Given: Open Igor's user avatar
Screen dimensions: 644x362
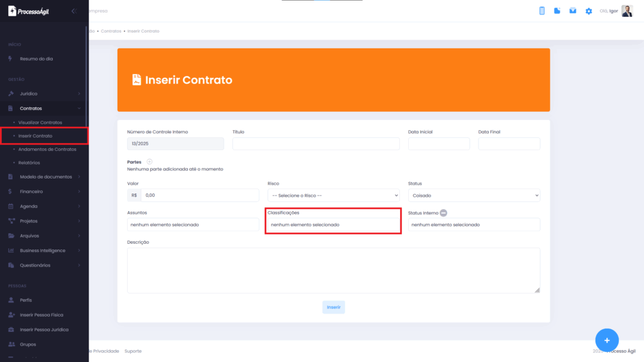Looking at the screenshot, I should pos(627,11).
